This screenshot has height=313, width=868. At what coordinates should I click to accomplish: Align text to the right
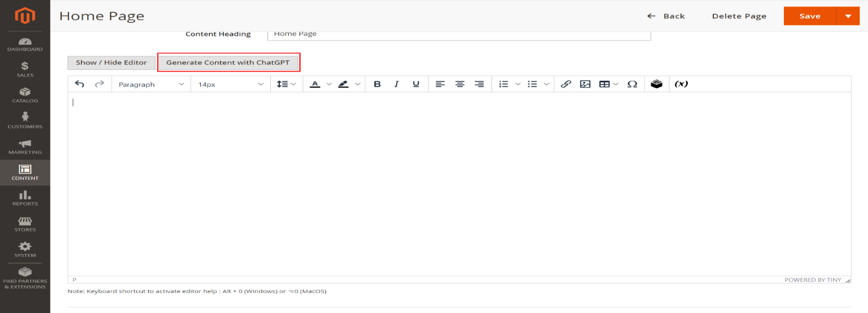[x=479, y=84]
